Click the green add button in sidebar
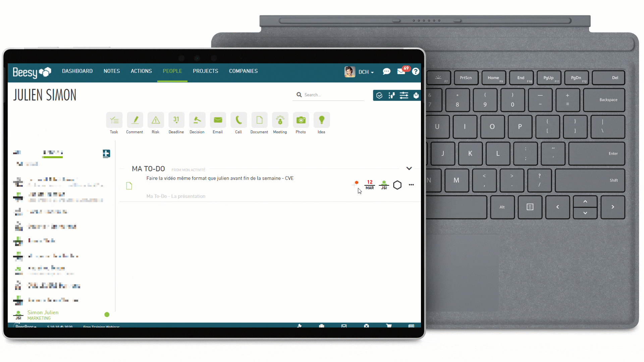The image size is (644, 362). click(x=106, y=153)
